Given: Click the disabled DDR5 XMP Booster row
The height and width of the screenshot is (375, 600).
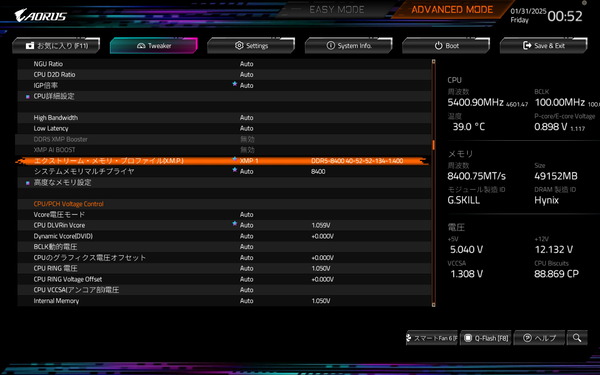Looking at the screenshot, I should coord(224,139).
